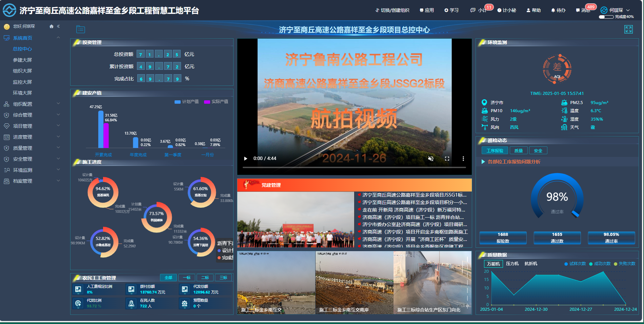Open user 何琪琛 account dropdown
Viewport: 644px width, 324px height.
[x=616, y=10]
